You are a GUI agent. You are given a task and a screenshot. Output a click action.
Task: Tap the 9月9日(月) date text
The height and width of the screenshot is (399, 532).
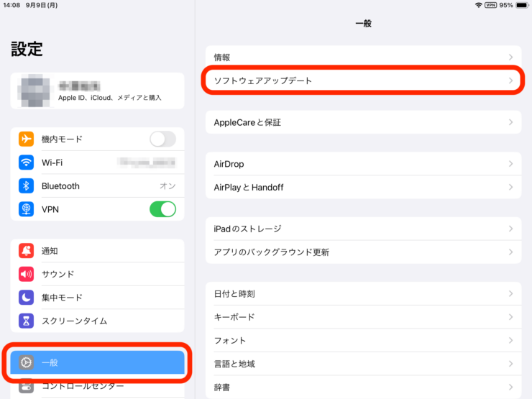(x=42, y=5)
